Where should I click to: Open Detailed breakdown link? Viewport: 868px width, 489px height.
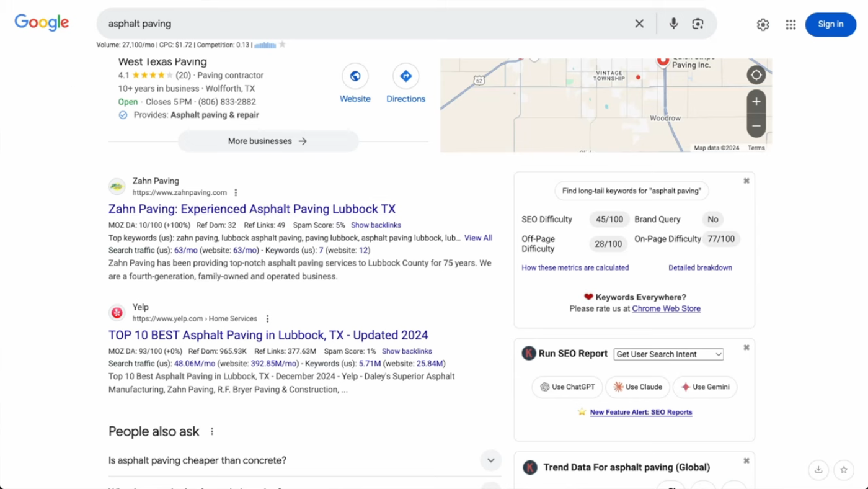(x=700, y=267)
